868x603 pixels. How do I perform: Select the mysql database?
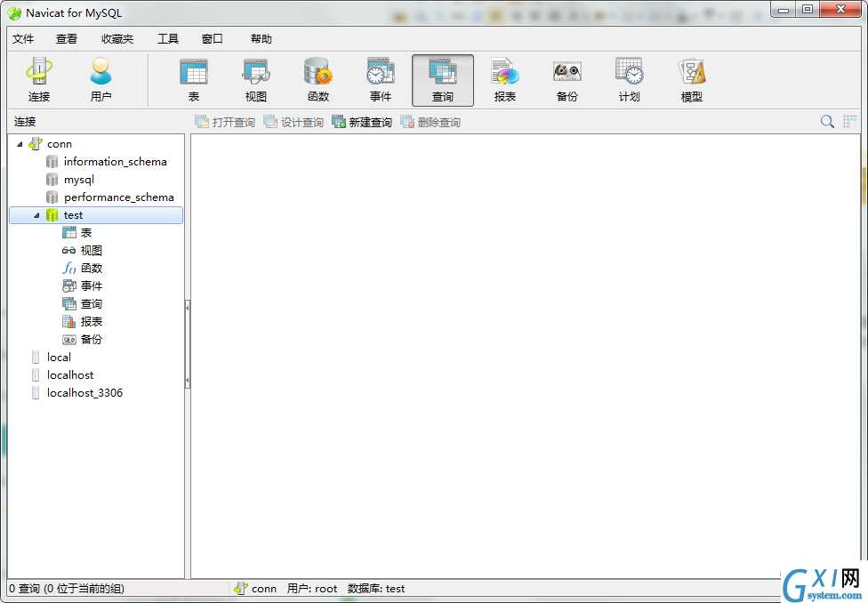(x=78, y=180)
